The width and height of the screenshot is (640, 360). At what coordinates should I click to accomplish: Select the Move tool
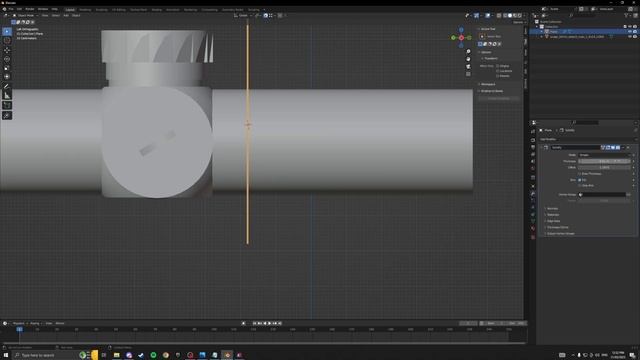[7, 50]
